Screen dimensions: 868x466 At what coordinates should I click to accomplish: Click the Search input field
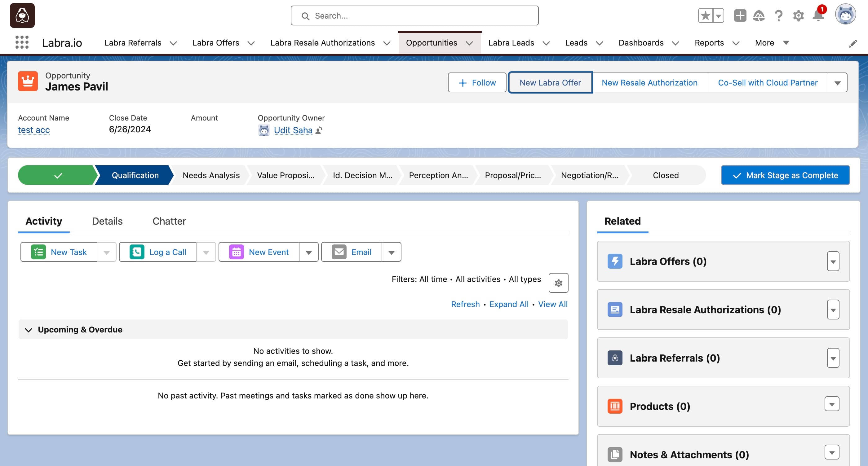point(414,15)
